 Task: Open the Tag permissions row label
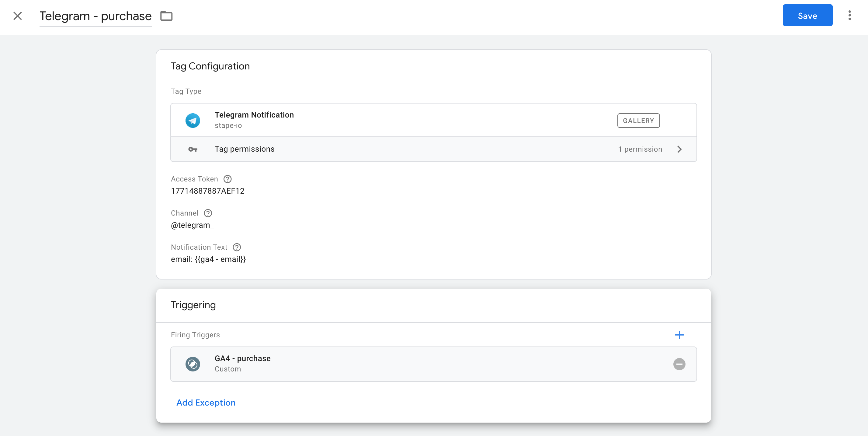pyautogui.click(x=244, y=149)
